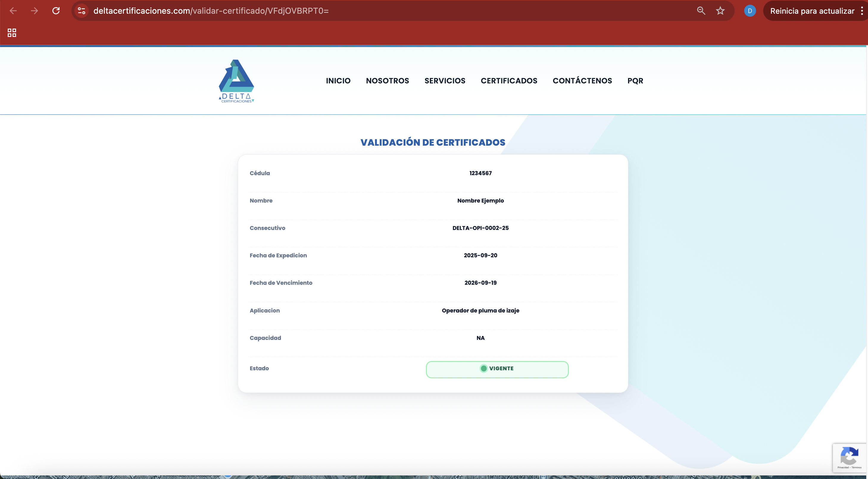868x479 pixels.
Task: Open CONTÁCTENOS page link
Action: [x=582, y=81]
